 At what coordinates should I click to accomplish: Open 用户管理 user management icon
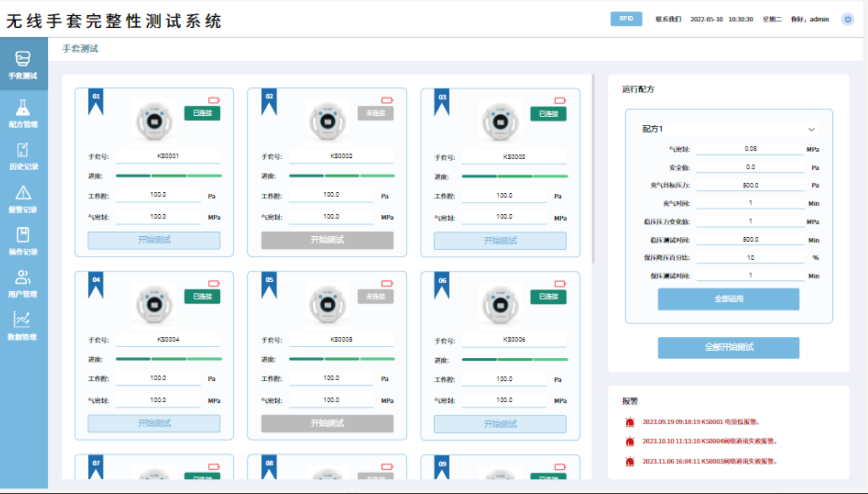coord(23,277)
